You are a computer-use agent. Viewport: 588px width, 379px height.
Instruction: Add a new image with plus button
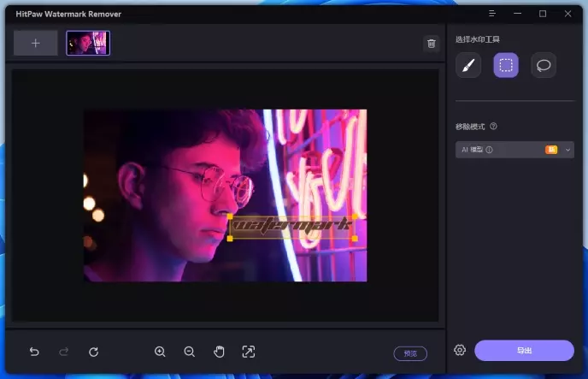36,43
